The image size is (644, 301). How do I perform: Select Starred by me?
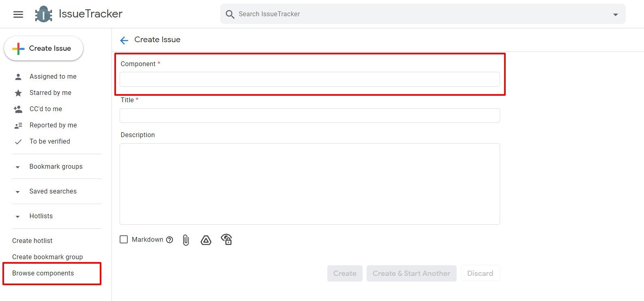[x=50, y=93]
